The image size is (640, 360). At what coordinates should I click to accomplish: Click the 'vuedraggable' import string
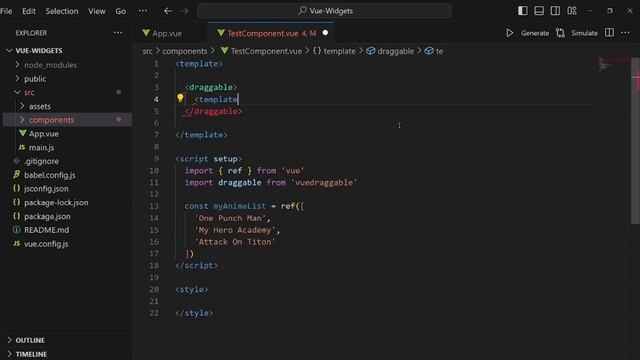[324, 182]
